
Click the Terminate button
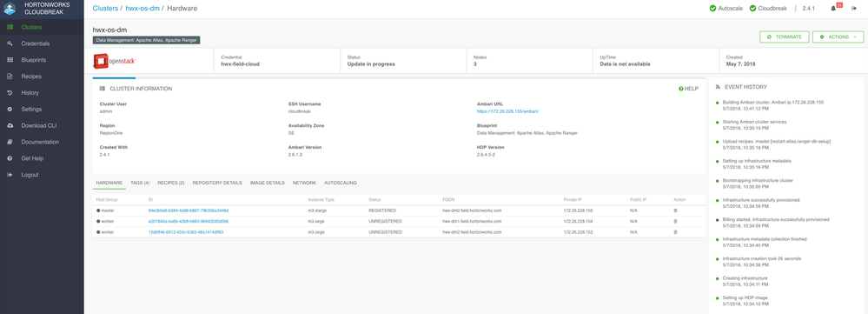pos(785,37)
